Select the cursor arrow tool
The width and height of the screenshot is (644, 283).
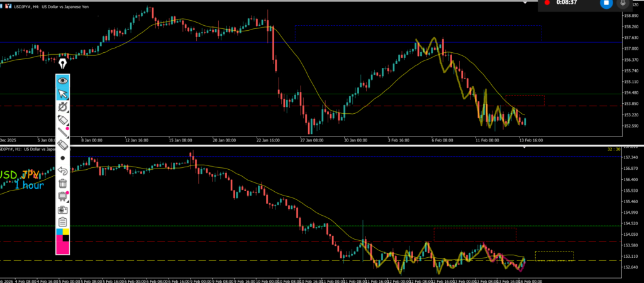click(x=63, y=94)
